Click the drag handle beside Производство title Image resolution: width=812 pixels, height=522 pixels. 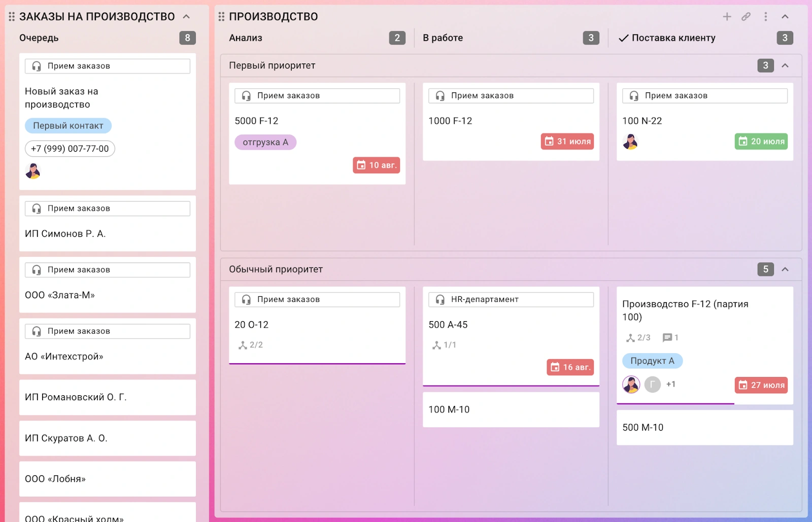(221, 17)
